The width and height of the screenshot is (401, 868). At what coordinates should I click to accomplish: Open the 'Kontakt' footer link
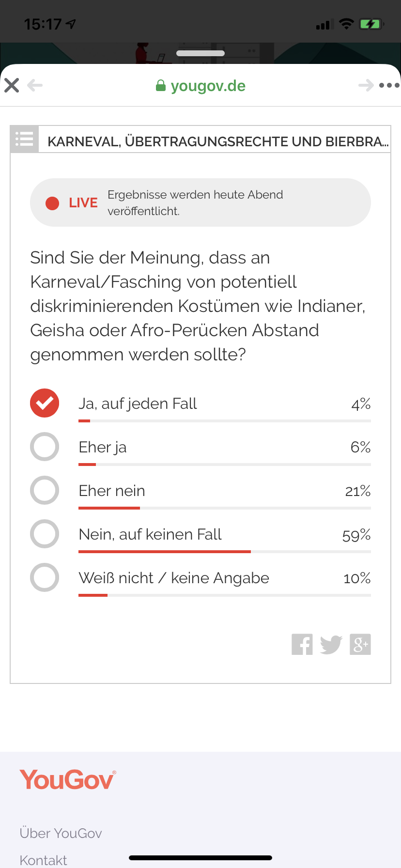click(44, 860)
